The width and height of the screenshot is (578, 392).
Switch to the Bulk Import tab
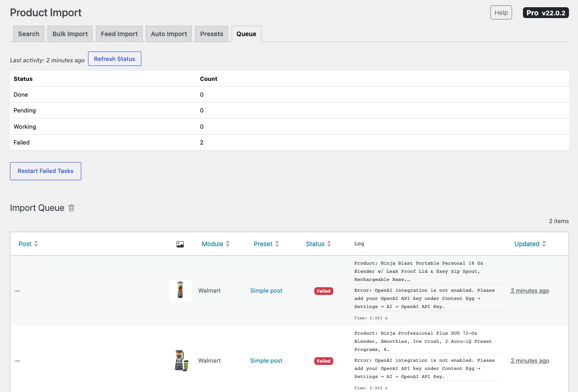70,34
